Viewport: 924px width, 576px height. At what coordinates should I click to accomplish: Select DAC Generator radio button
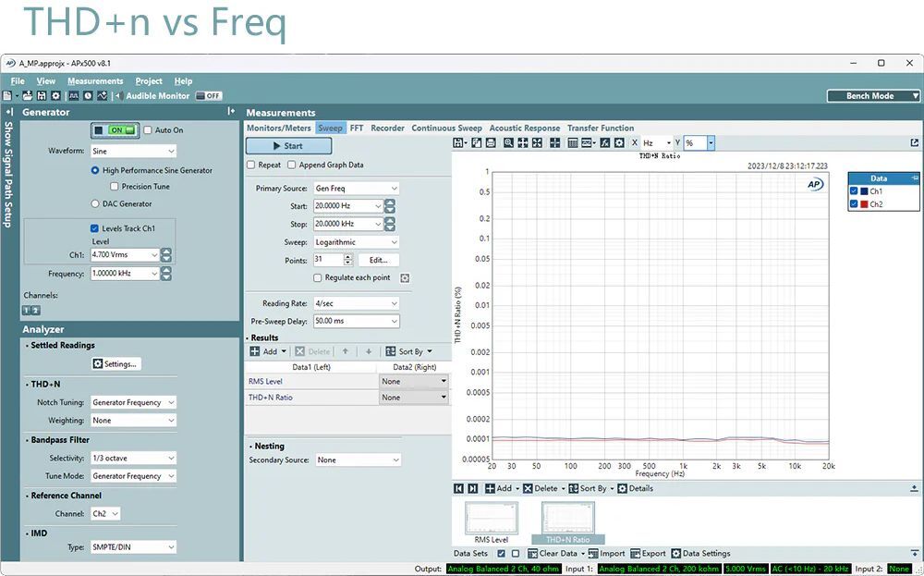95,203
